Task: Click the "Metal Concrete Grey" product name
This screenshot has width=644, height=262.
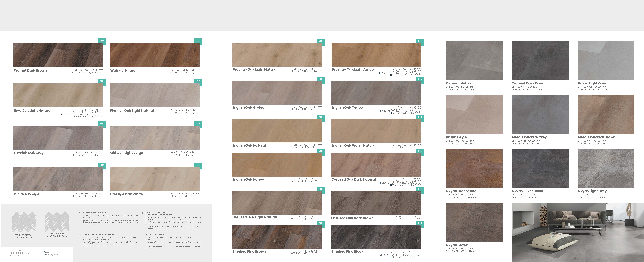Action: pos(529,137)
